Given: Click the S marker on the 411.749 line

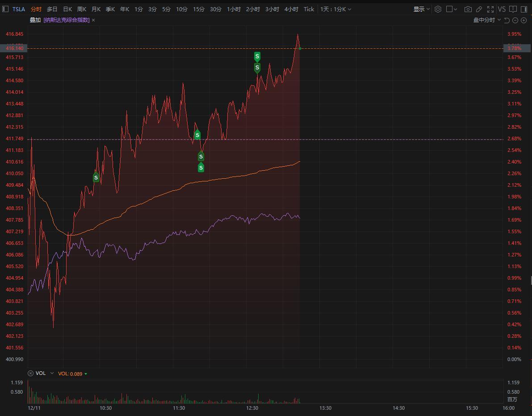Looking at the screenshot, I should [x=197, y=134].
